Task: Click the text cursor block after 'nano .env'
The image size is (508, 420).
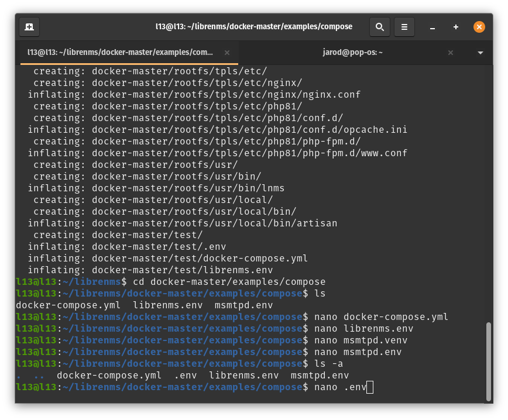Action: click(x=370, y=387)
